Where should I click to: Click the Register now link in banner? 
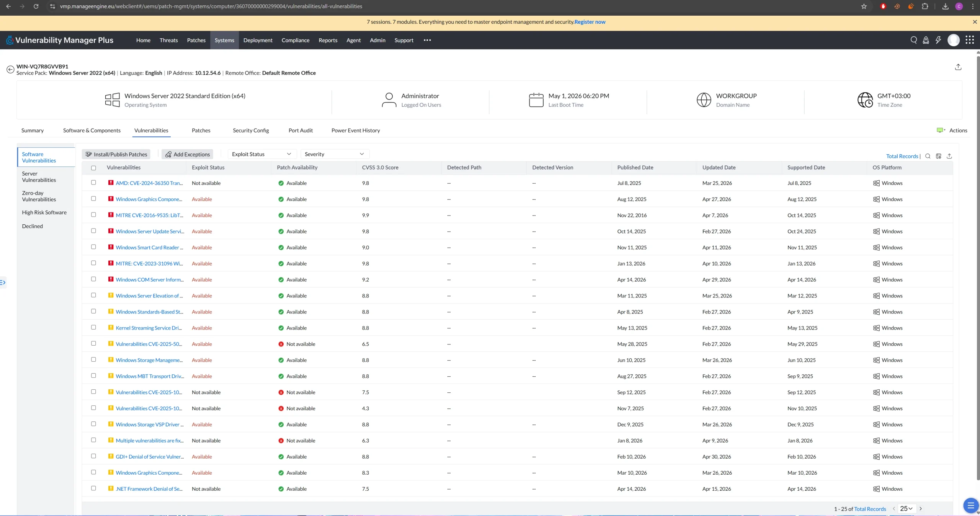590,22
